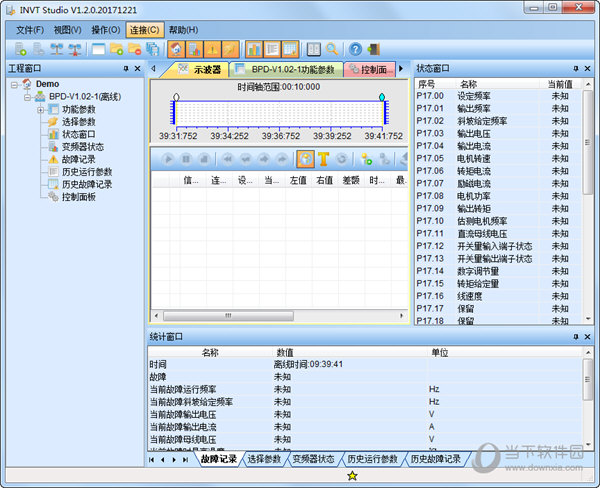Open the 视图(V) menu
The image size is (600, 488).
click(x=67, y=30)
